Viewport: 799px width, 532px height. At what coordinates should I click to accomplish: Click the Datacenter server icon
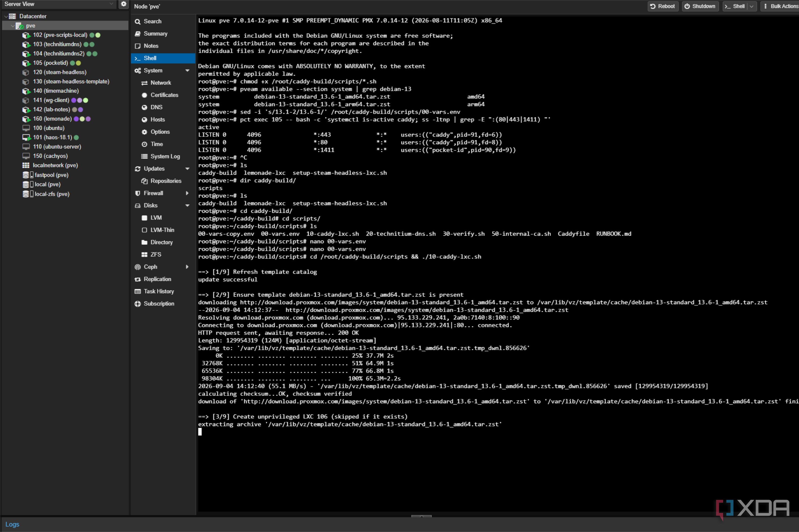(13, 16)
